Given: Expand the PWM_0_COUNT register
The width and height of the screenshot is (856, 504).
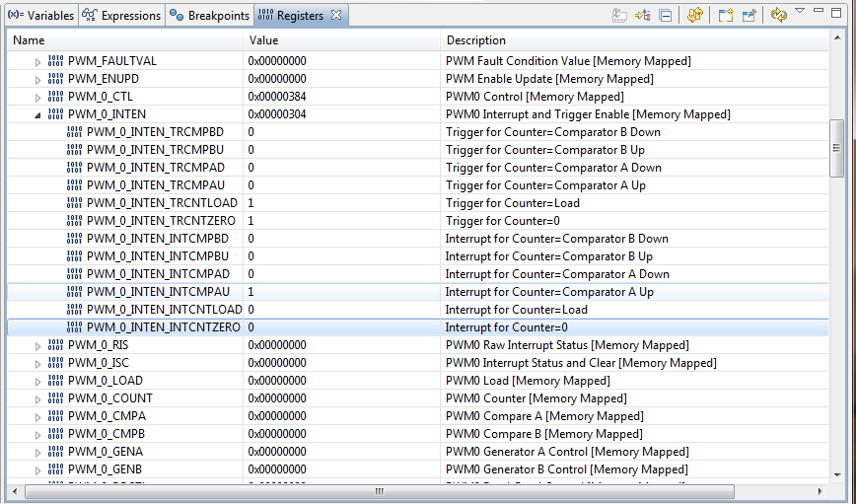Looking at the screenshot, I should tap(37, 399).
